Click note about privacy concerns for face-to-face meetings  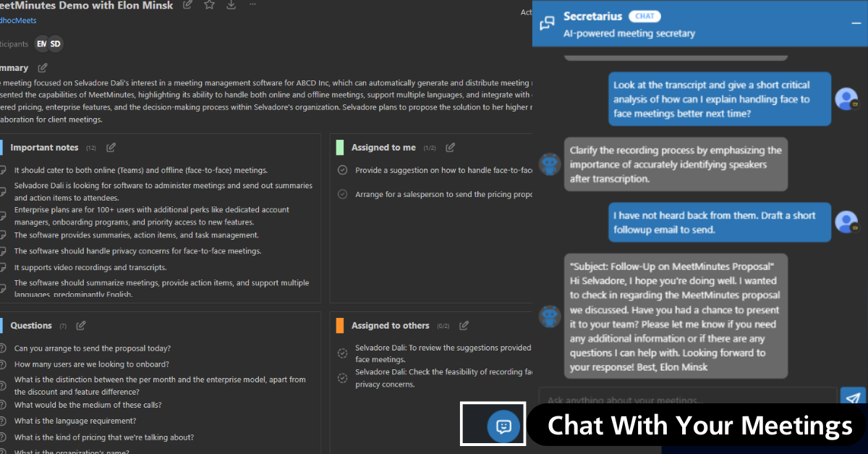click(138, 251)
